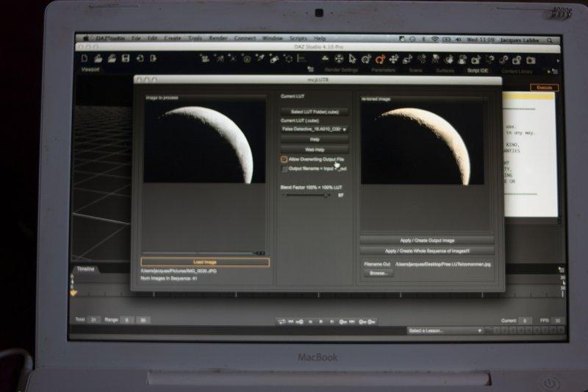The width and height of the screenshot is (588, 392).
Task: Click the FPS value field
Action: 558,321
